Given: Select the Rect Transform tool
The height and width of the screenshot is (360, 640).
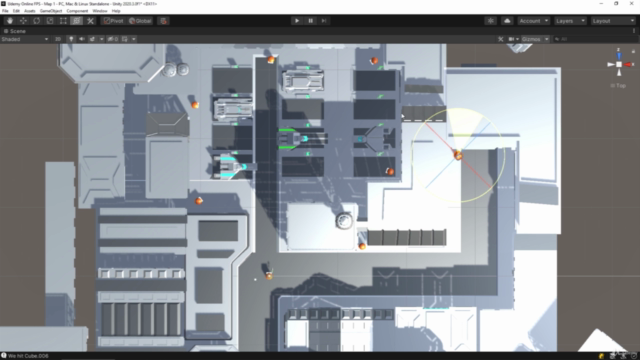Looking at the screenshot, I should click(63, 21).
